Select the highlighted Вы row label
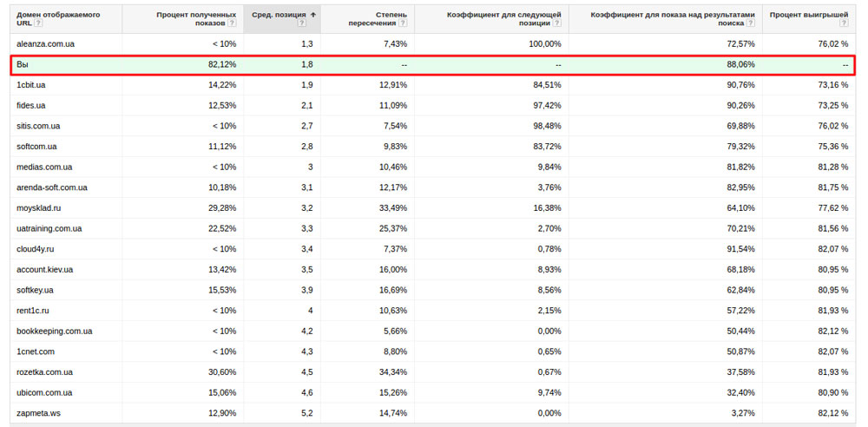The image size is (868, 427). coord(23,65)
